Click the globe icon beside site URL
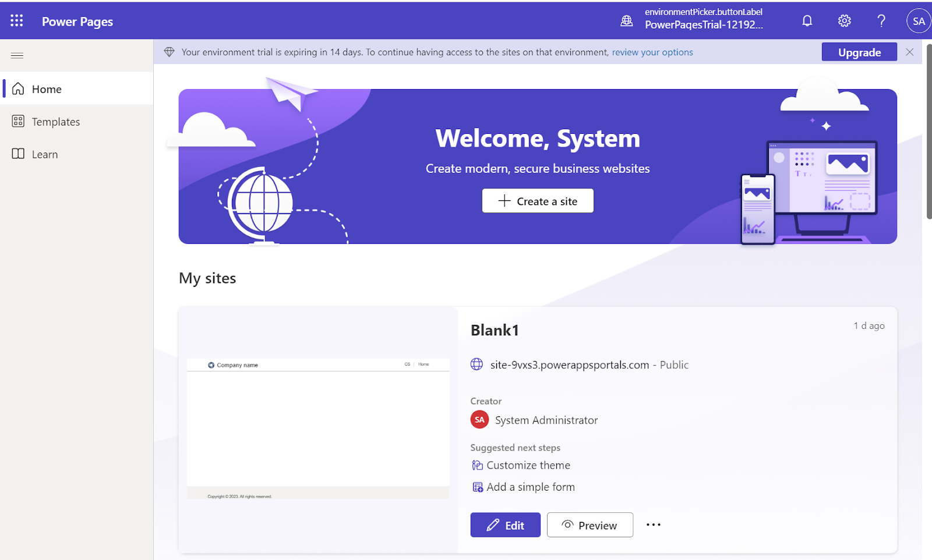Screen dimensions: 932x560 (476, 364)
